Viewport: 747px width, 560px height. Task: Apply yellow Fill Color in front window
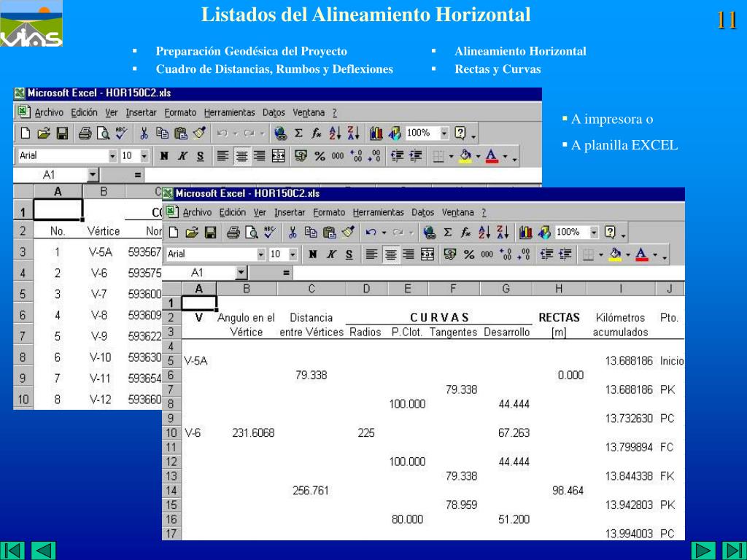point(616,254)
